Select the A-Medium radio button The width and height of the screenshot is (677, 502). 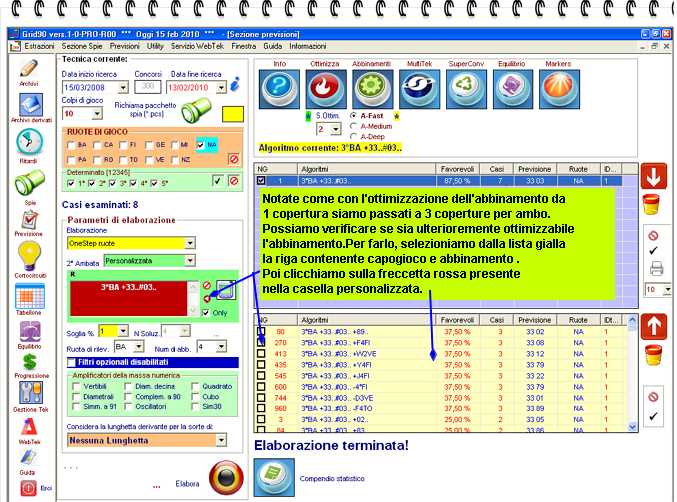354,126
